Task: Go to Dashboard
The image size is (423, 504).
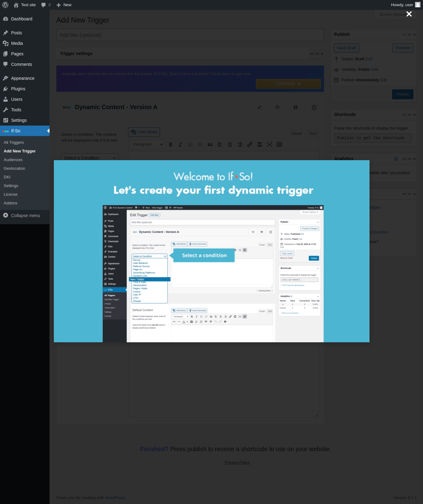Action: (25, 19)
